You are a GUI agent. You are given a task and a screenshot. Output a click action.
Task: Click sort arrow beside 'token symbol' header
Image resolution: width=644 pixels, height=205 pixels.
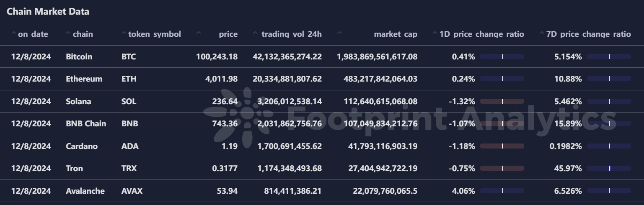[x=124, y=33]
